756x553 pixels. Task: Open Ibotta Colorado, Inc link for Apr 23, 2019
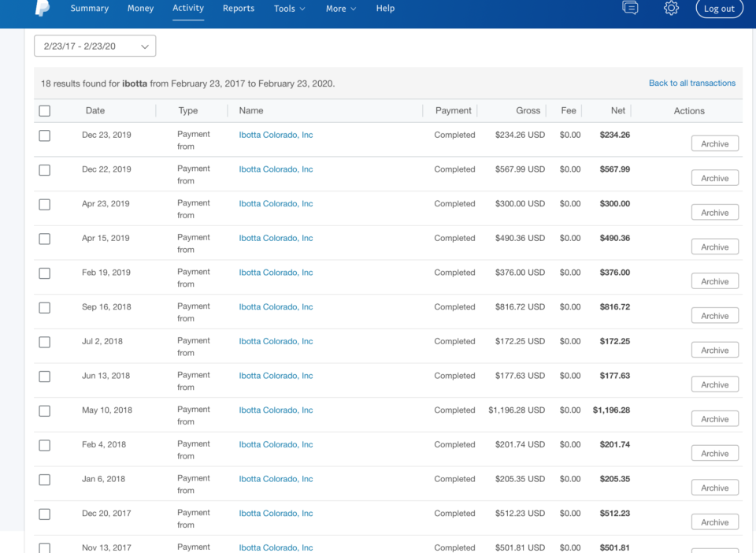click(276, 203)
